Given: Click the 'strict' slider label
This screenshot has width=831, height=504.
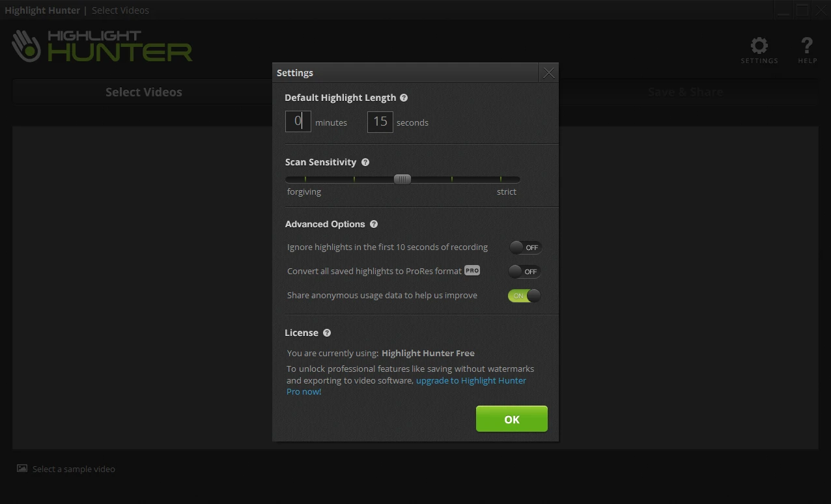Looking at the screenshot, I should 507,191.
